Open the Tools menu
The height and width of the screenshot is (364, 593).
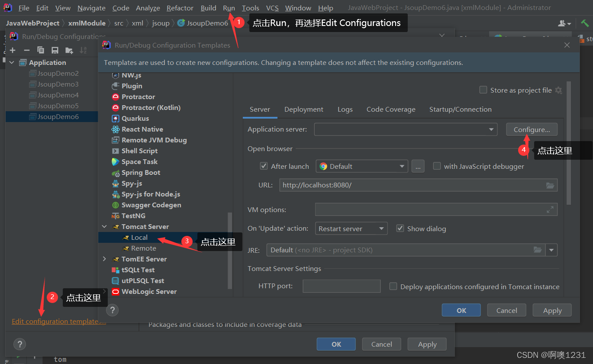pyautogui.click(x=251, y=8)
